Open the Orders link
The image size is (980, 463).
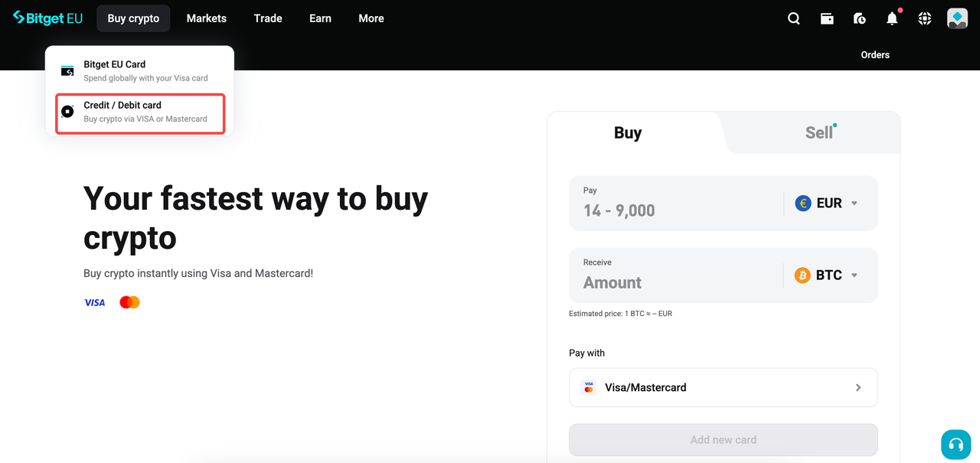pyautogui.click(x=875, y=54)
